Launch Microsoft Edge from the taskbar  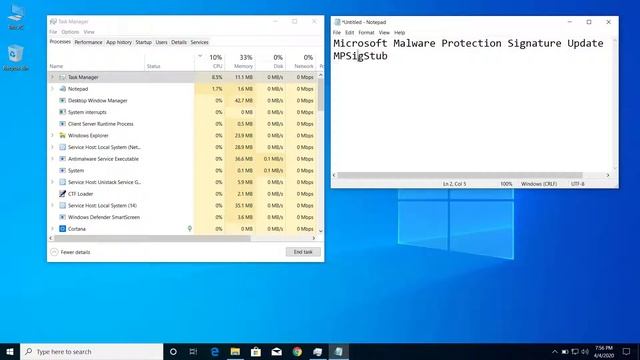(x=215, y=351)
